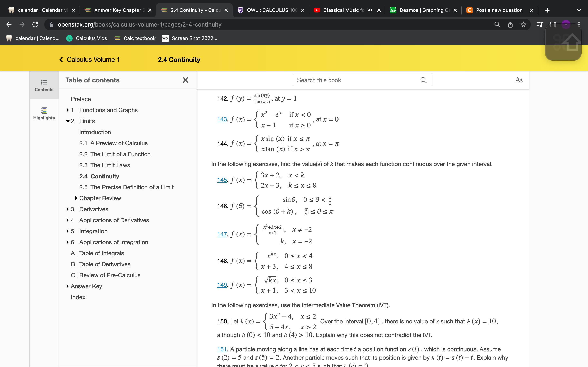
Task: Click the AA text size icon
Action: click(x=519, y=80)
